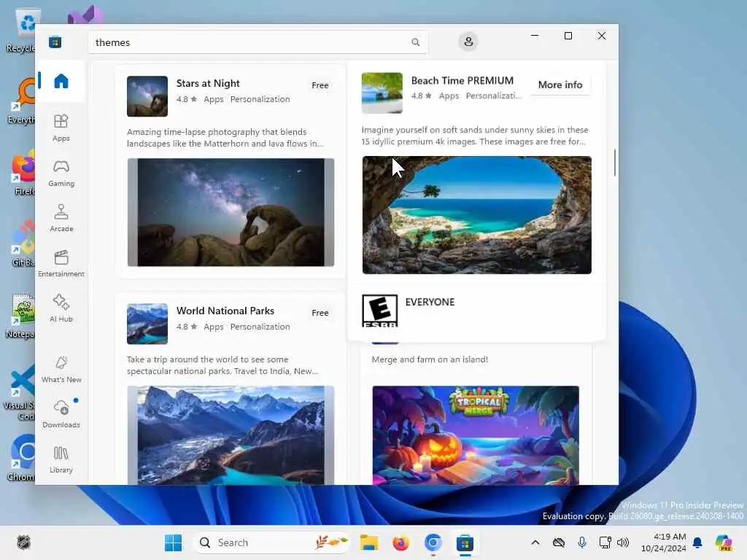Screen dimensions: 747x560
Task: Click the Stars at Night app icon
Action: [x=147, y=96]
